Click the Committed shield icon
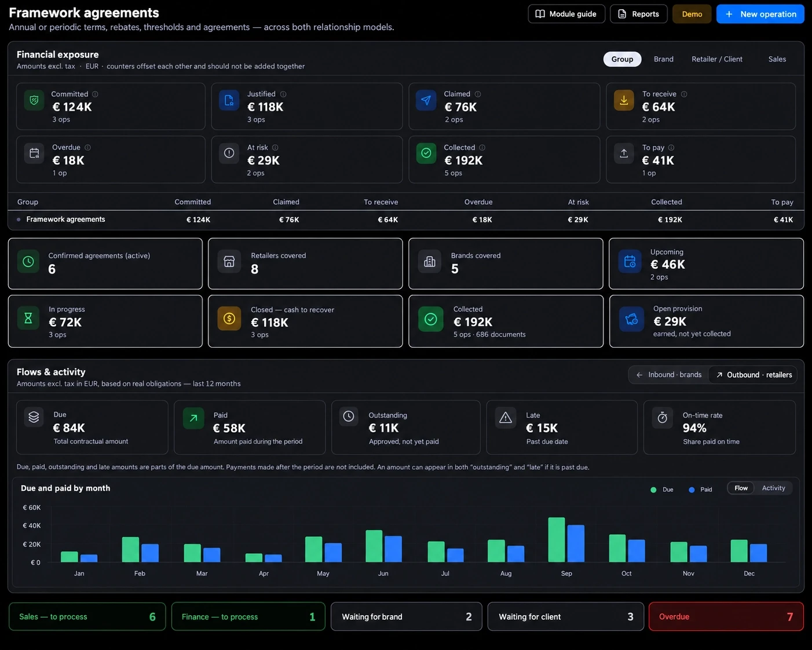This screenshot has width=812, height=650. [34, 100]
